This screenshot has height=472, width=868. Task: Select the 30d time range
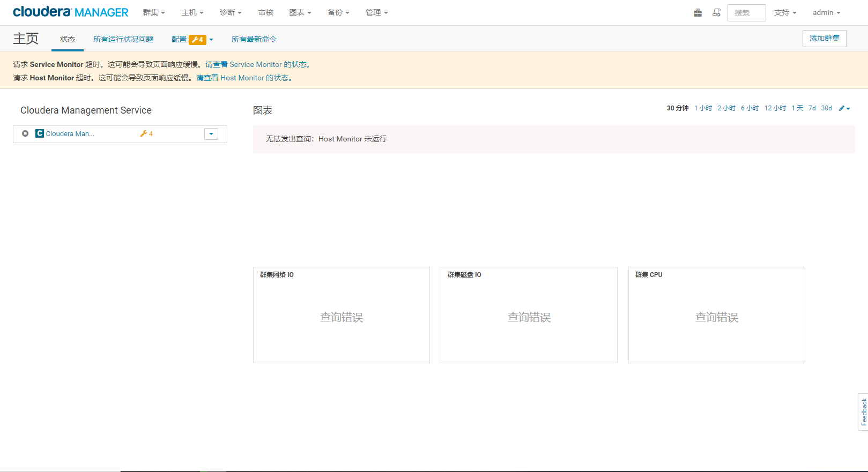click(x=827, y=108)
